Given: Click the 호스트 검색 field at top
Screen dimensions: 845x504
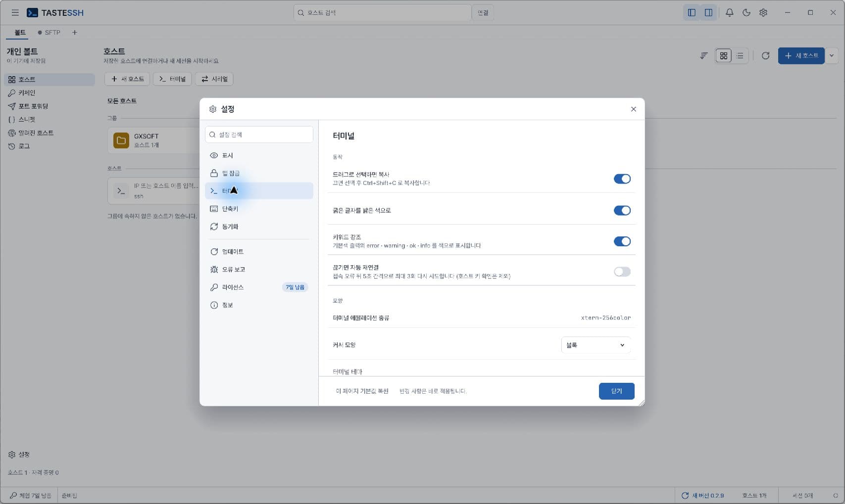Looking at the screenshot, I should point(382,12).
